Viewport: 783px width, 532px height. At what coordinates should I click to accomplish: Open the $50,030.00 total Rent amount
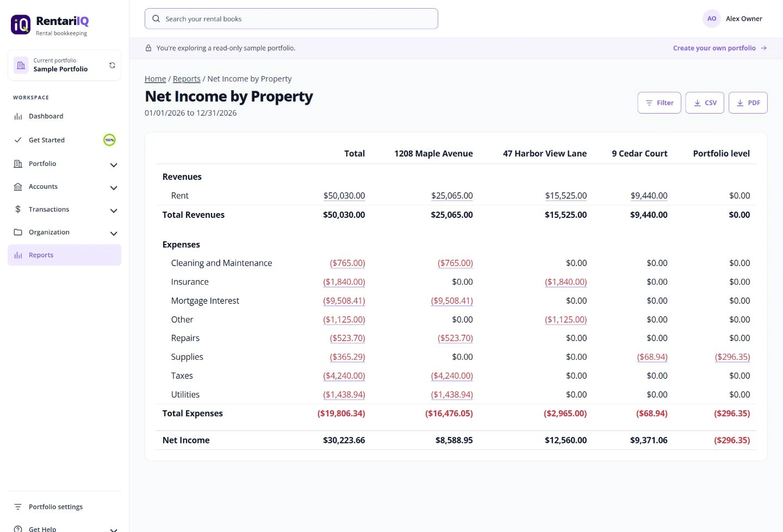point(344,196)
